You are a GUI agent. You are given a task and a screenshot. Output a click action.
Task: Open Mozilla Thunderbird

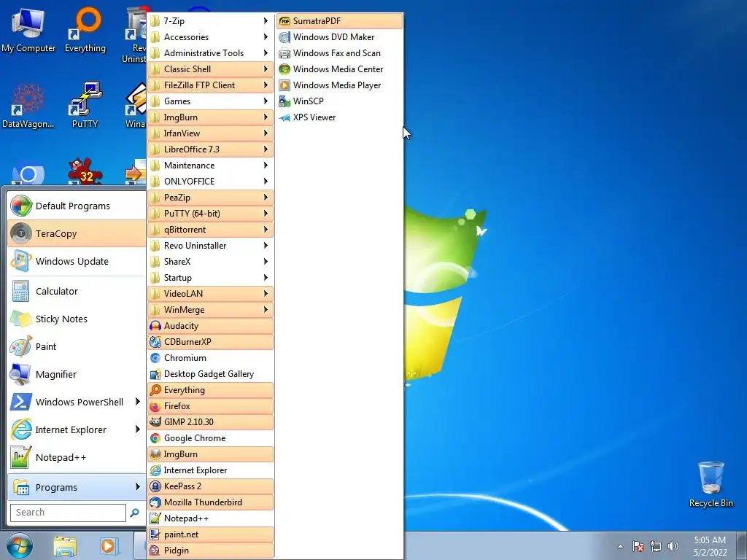[211, 502]
